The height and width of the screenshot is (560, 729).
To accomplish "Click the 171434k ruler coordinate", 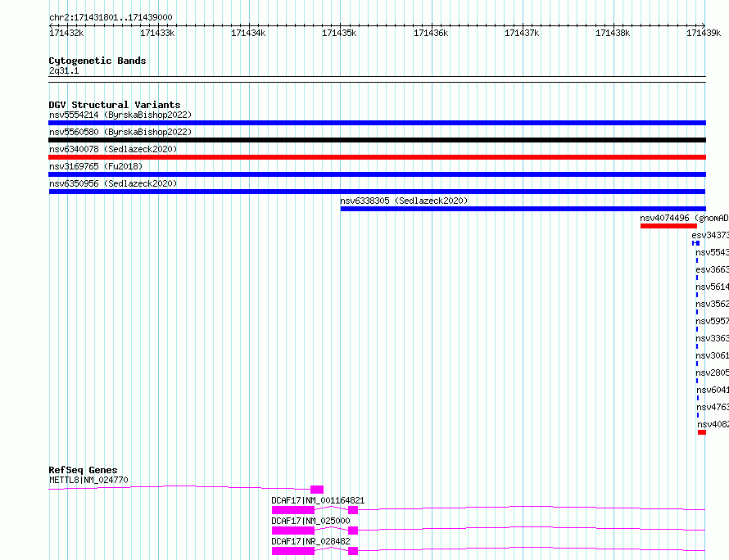I will point(248,33).
